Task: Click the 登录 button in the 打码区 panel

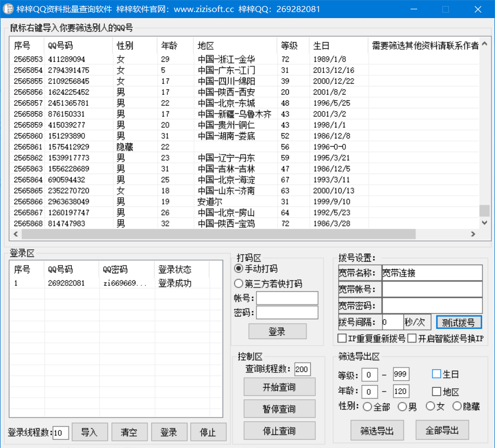Action: tap(277, 331)
